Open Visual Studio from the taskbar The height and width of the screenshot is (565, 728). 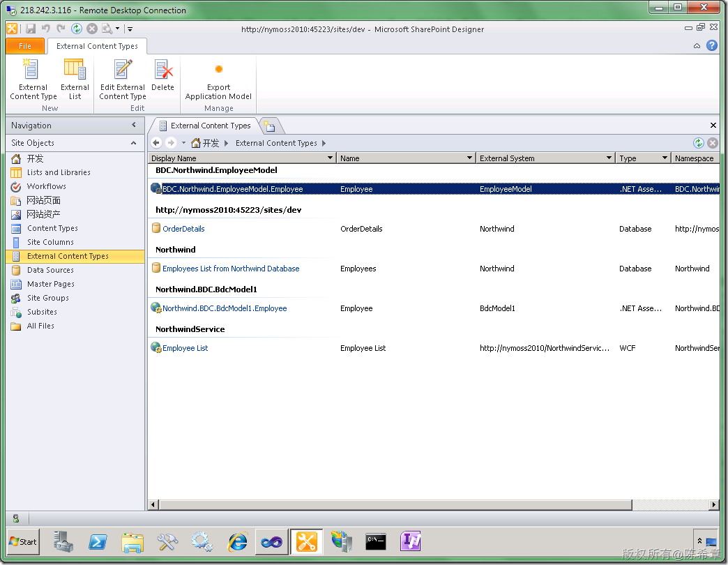tap(272, 542)
